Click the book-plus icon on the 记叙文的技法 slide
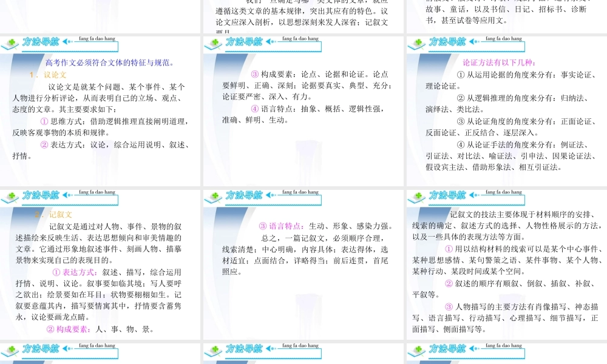The image size is (607, 364). click(x=417, y=197)
